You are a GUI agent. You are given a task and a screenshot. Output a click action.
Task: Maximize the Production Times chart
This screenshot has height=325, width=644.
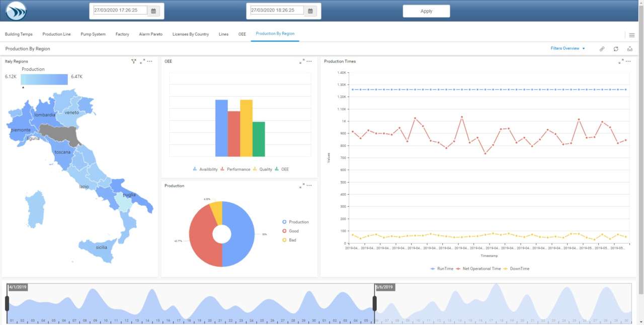[x=621, y=61]
